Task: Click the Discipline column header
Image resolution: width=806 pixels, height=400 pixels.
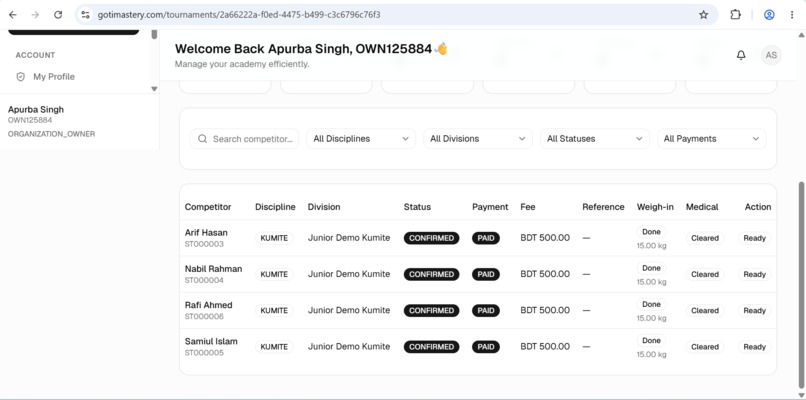Action: coord(275,207)
